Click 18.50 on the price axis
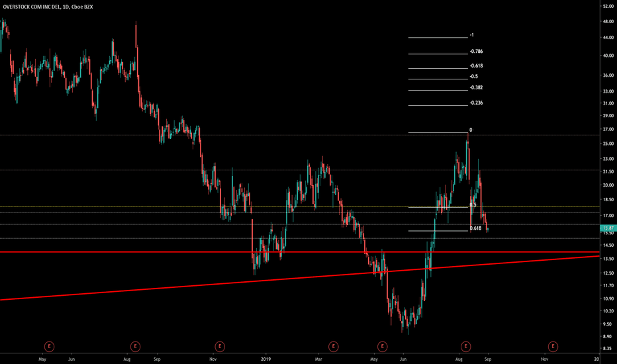The width and height of the screenshot is (617, 364). [608, 200]
